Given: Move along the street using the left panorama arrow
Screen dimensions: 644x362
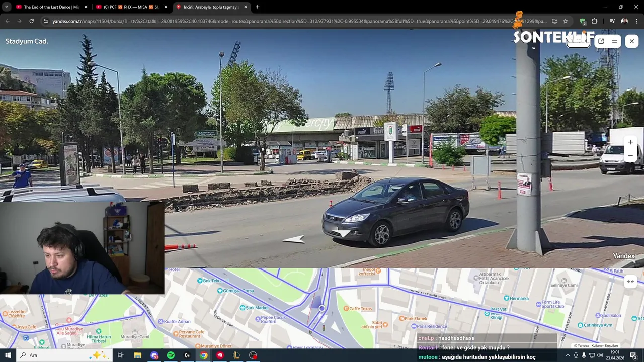Looking at the screenshot, I should click(x=294, y=239).
